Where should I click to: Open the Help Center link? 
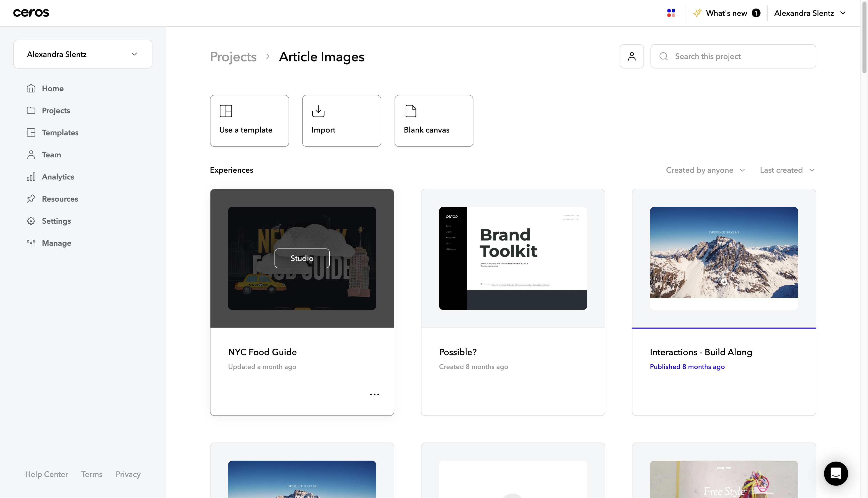pyautogui.click(x=46, y=474)
